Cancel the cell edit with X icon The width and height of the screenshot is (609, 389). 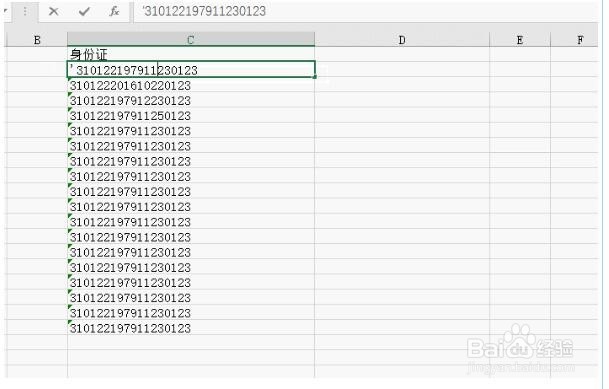(x=54, y=11)
